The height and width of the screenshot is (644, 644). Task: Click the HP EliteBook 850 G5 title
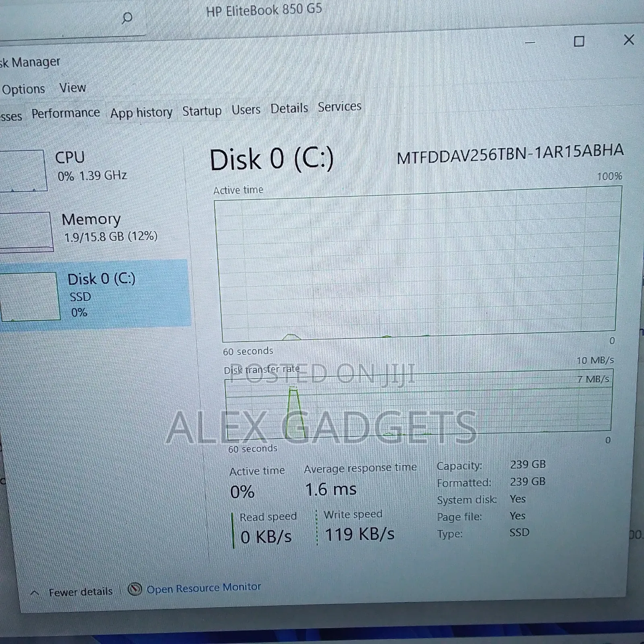(264, 10)
